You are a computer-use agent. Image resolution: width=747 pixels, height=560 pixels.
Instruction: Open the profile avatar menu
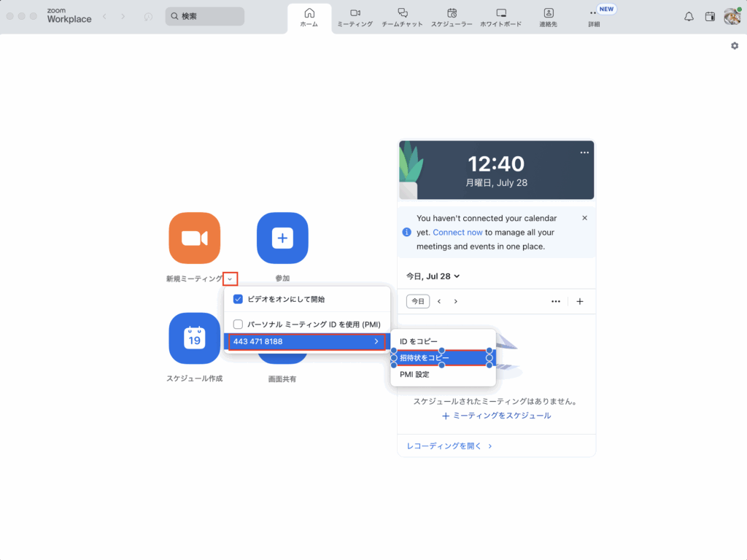[x=732, y=17]
